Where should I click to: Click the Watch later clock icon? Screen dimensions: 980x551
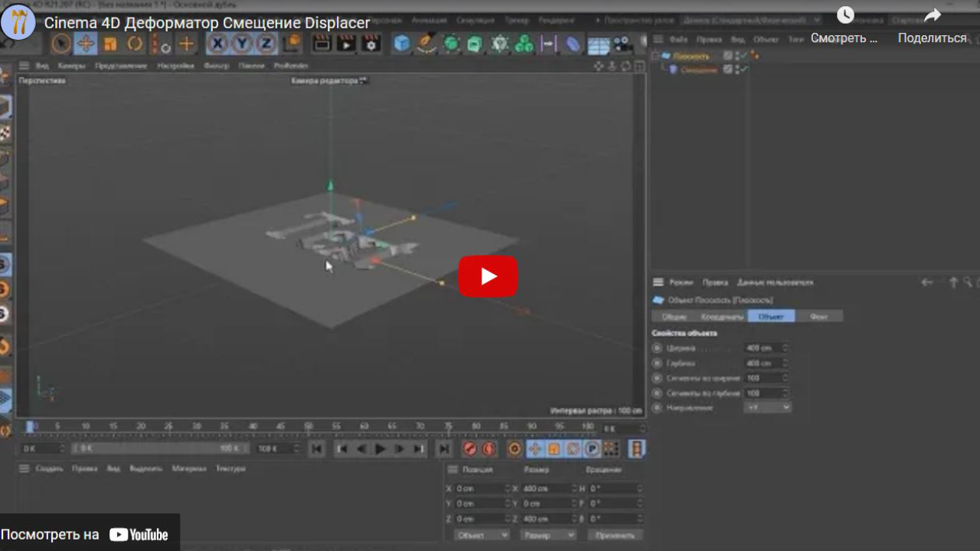(x=844, y=15)
